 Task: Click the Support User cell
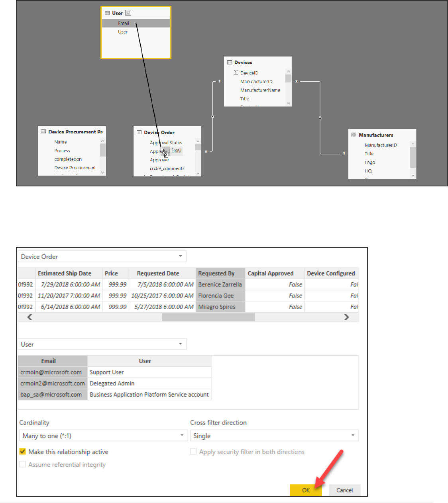tap(149, 372)
